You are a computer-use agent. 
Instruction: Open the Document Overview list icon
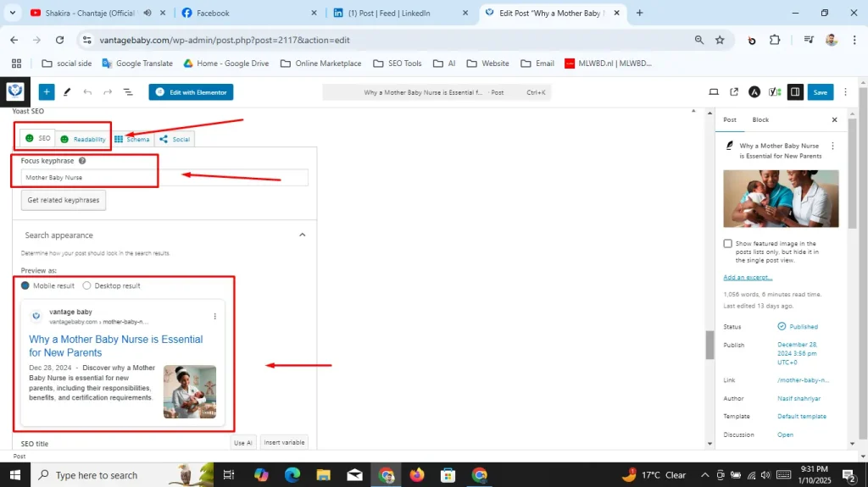click(x=128, y=92)
